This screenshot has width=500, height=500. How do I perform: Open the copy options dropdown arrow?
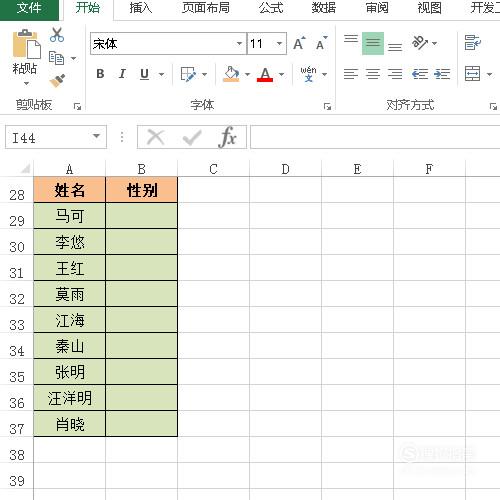[x=73, y=59]
